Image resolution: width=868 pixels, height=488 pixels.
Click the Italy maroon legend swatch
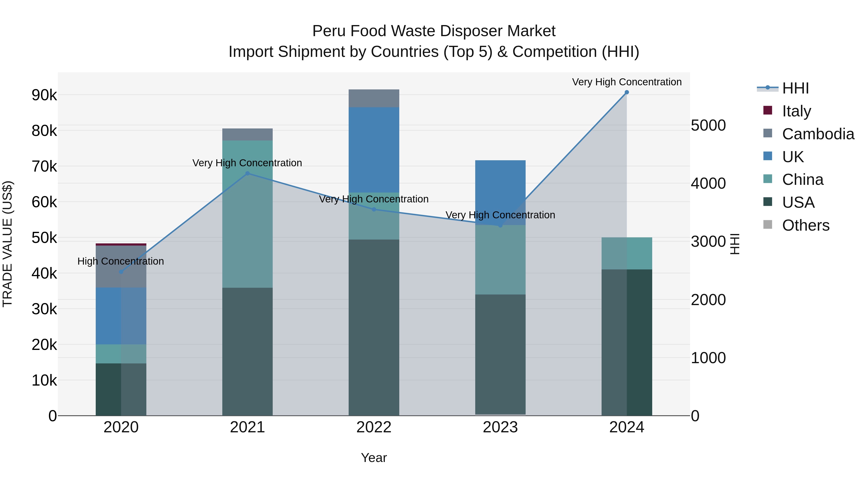coord(768,110)
